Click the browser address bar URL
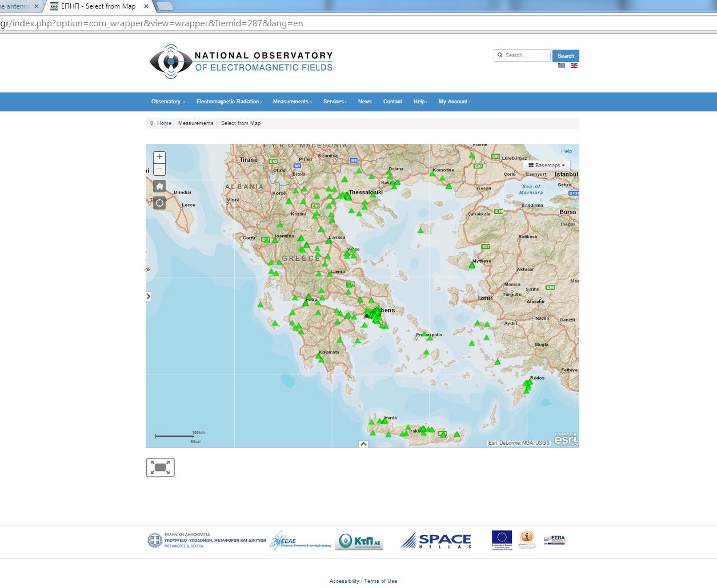The width and height of the screenshot is (717, 588). [152, 23]
